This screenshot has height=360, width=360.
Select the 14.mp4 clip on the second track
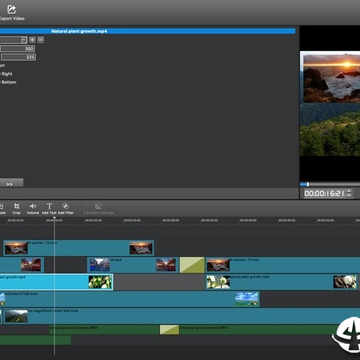[133, 265]
